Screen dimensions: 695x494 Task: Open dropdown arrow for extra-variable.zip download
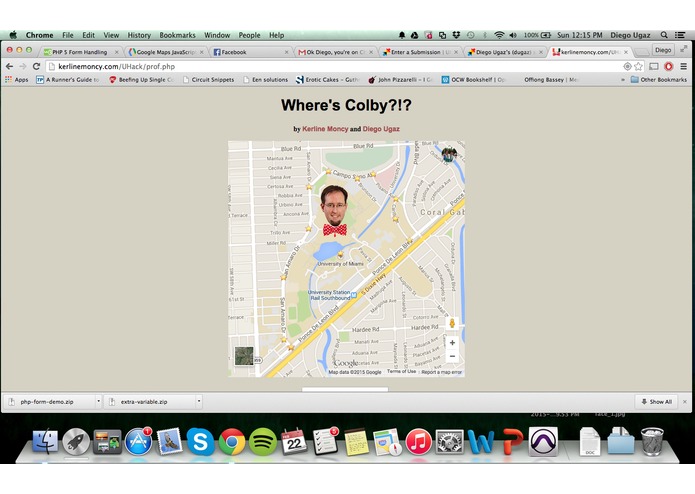(x=199, y=401)
